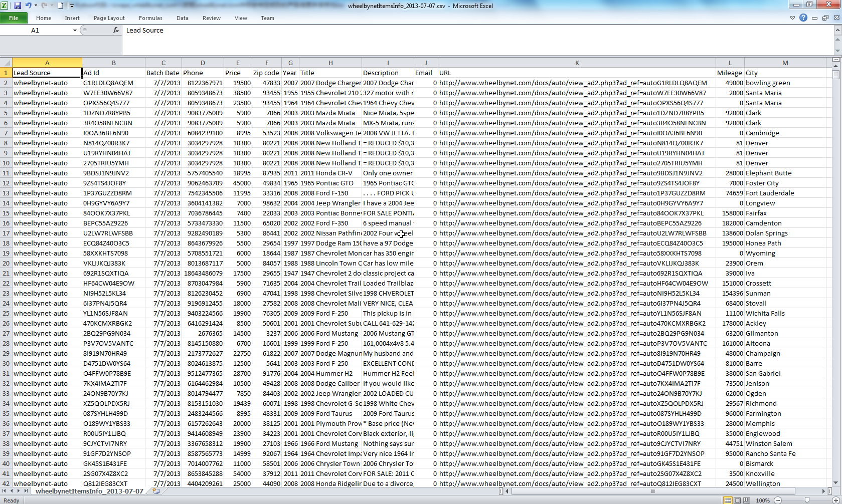Screen dimensions: 842x504
Task: Select the Description header cell
Action: [388, 73]
